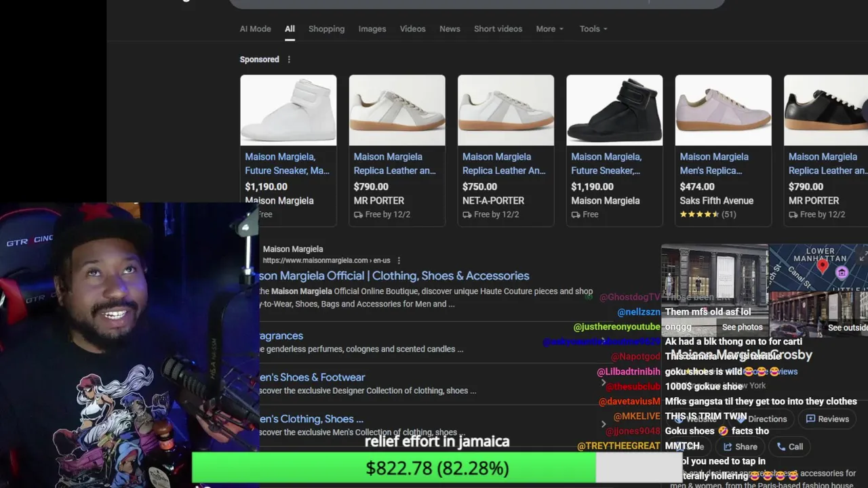Expand the map with the fullscreen arrows icon
Screen dimensions: 868x488
coord(863,257)
